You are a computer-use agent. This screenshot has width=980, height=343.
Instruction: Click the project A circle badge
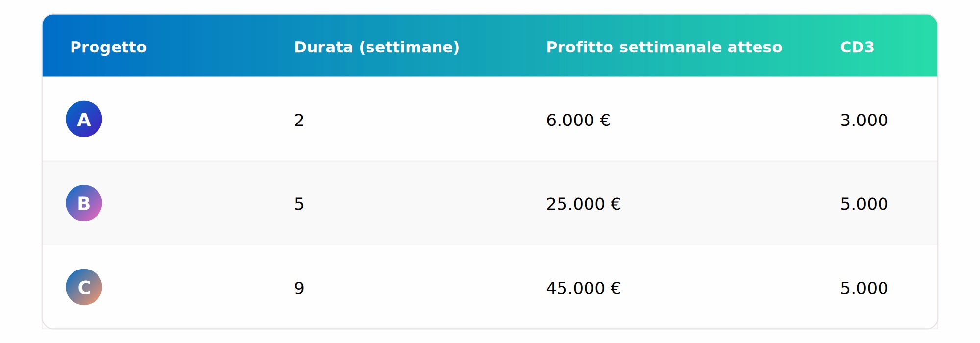pyautogui.click(x=84, y=119)
